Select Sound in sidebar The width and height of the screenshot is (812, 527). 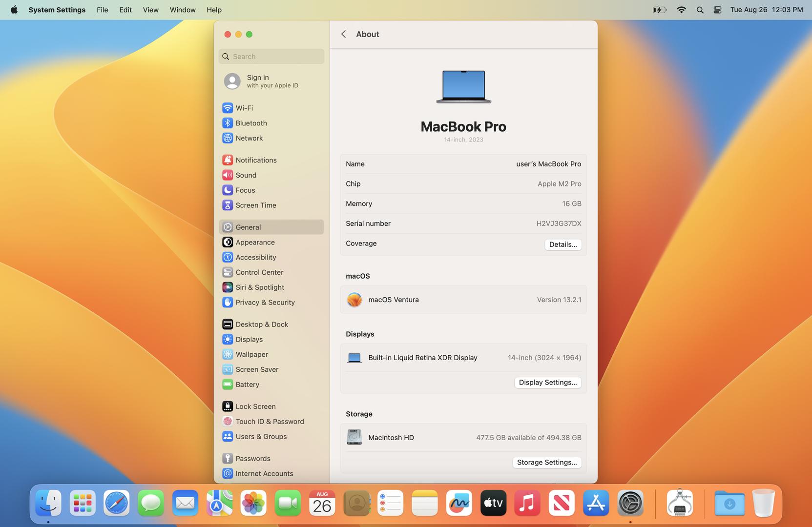coord(271,175)
